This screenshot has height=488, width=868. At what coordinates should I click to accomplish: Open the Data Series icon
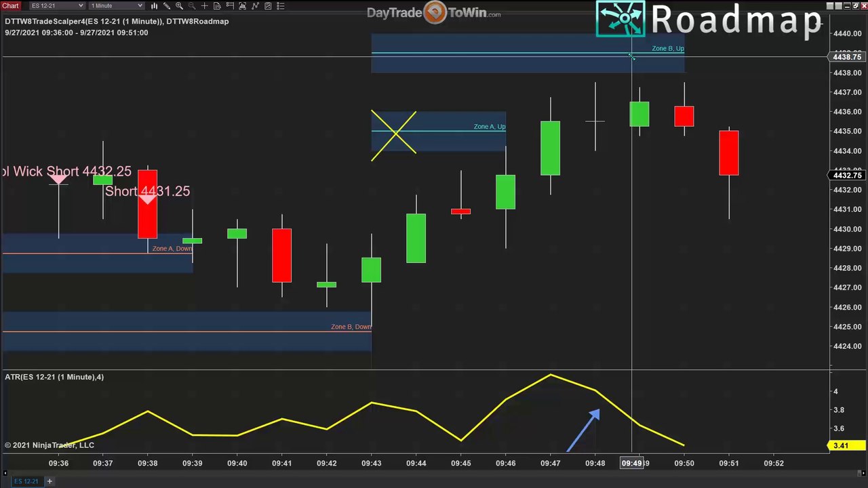click(243, 5)
